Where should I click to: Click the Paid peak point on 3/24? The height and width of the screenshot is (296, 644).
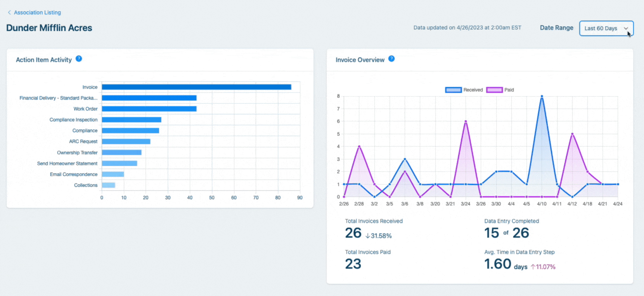pyautogui.click(x=466, y=121)
